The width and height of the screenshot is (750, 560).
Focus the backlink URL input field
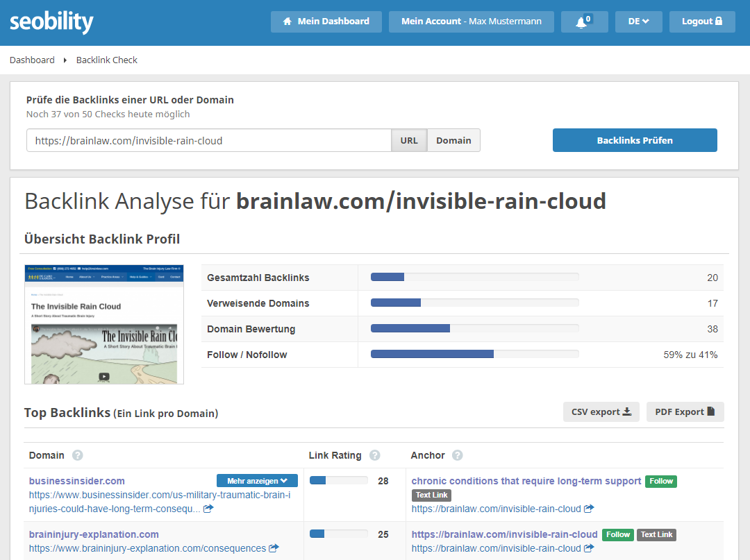point(209,140)
